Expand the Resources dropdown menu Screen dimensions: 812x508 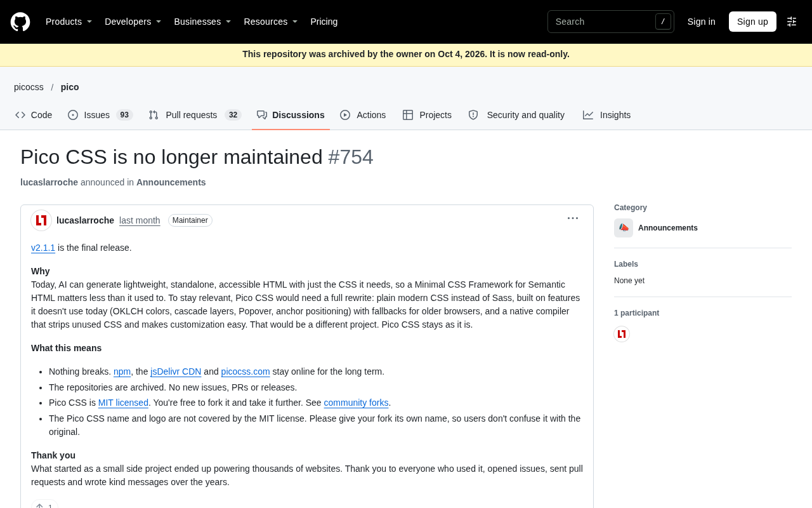pos(271,22)
